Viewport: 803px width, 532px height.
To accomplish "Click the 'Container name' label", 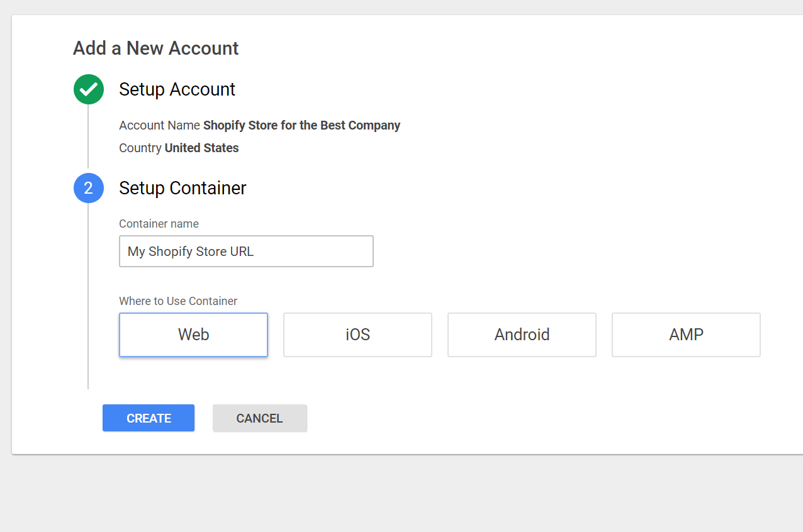I will coord(159,224).
